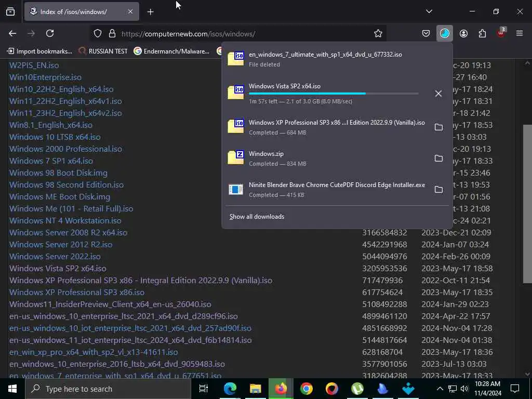Download Windows Server 2012 R2.iso

[61, 245]
